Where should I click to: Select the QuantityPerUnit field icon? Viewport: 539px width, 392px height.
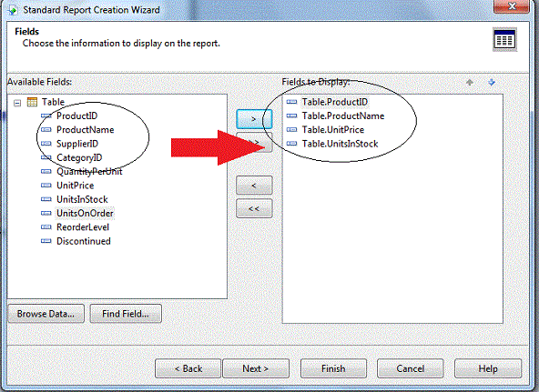point(46,171)
